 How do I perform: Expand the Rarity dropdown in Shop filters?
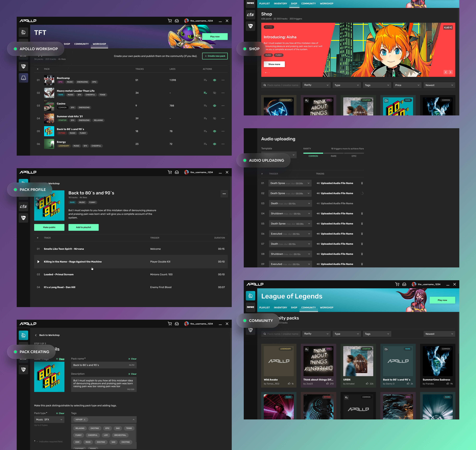click(x=316, y=85)
